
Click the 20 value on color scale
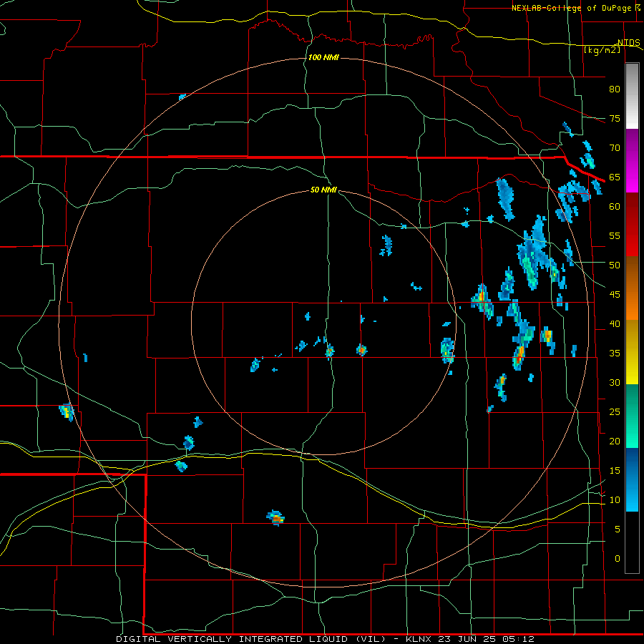(615, 441)
